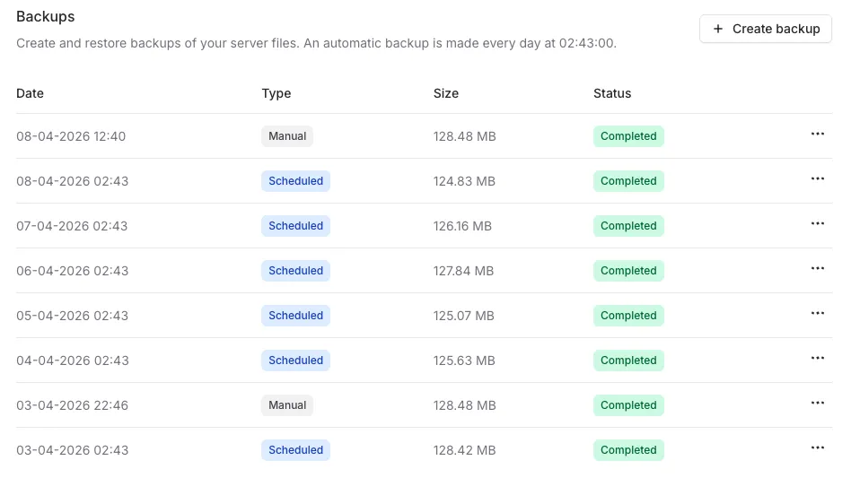
Task: Click 128.48 MB size on 08-04-2026 12:40 row
Action: pos(465,136)
